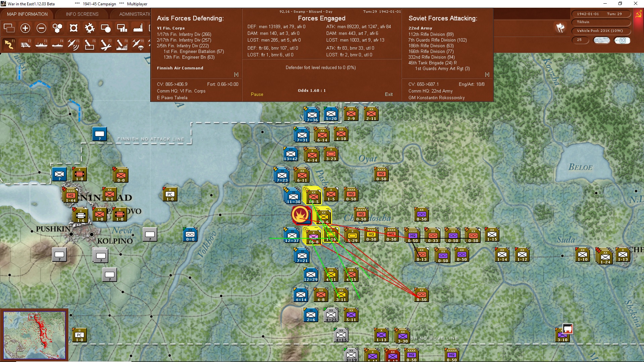Click the weather 10 indicator swatch
The height and width of the screenshot is (362, 644).
(x=622, y=40)
